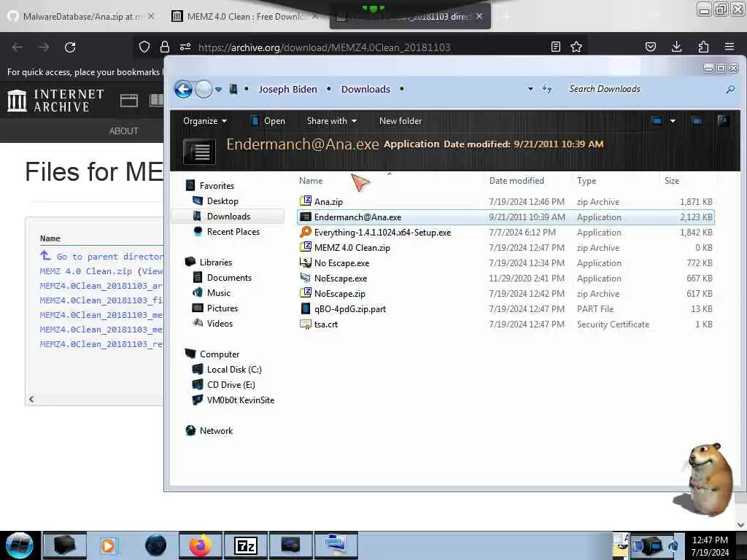Image resolution: width=747 pixels, height=560 pixels.
Task: Reload the Firefox page
Action: (x=70, y=47)
